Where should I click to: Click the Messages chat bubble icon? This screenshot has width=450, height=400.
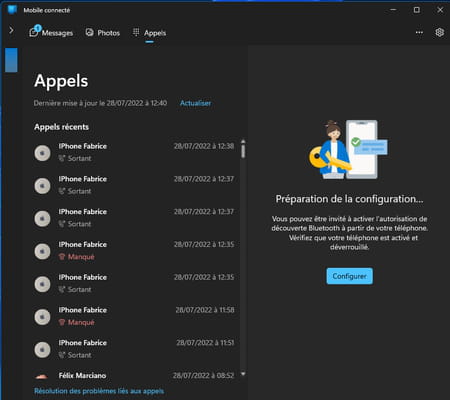coord(34,32)
